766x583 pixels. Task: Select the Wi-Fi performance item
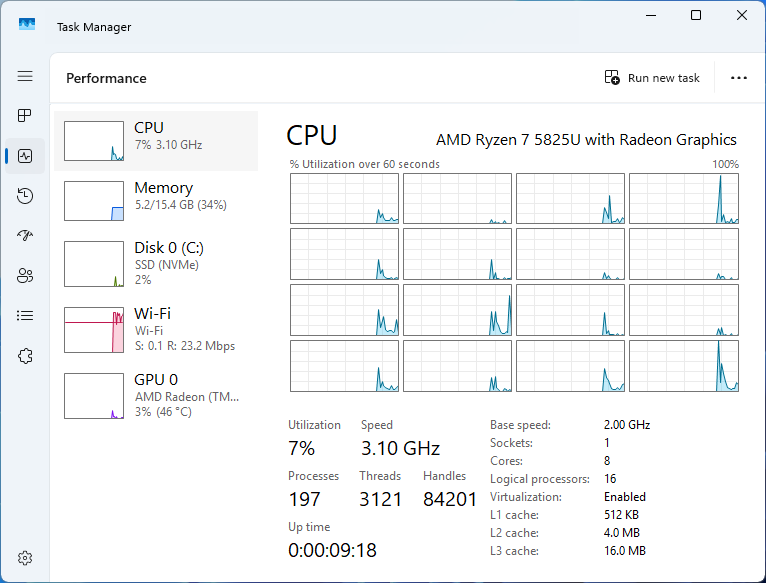pyautogui.click(x=157, y=330)
